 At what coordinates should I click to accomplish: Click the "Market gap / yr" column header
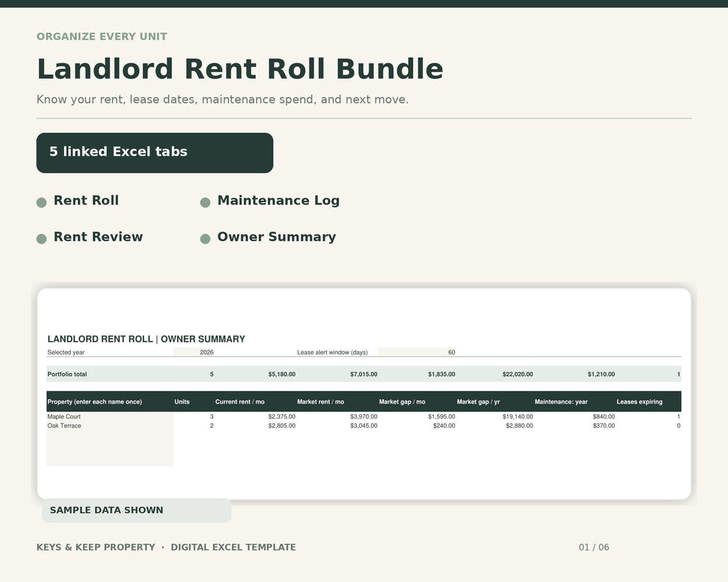478,402
